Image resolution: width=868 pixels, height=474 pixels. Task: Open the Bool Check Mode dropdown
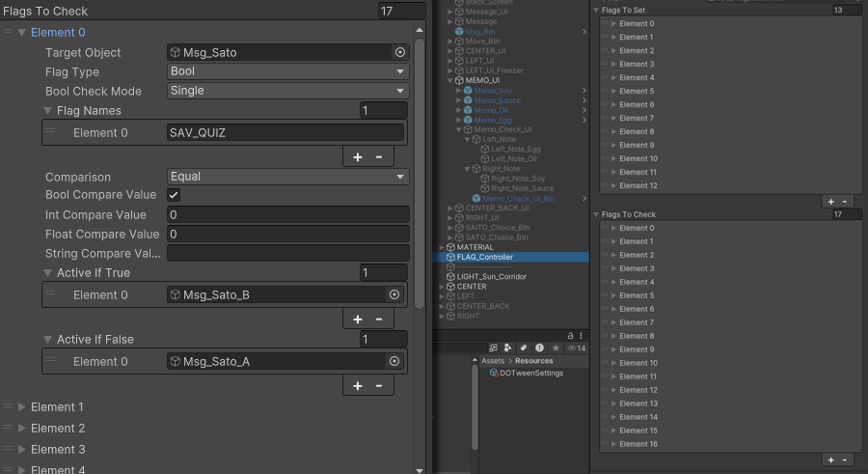point(287,91)
